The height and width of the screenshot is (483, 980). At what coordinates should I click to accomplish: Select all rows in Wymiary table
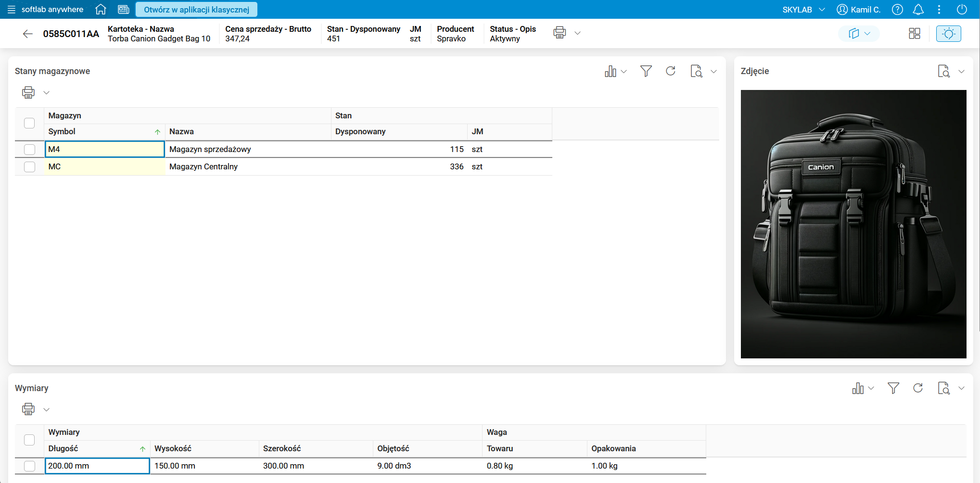pos(29,440)
